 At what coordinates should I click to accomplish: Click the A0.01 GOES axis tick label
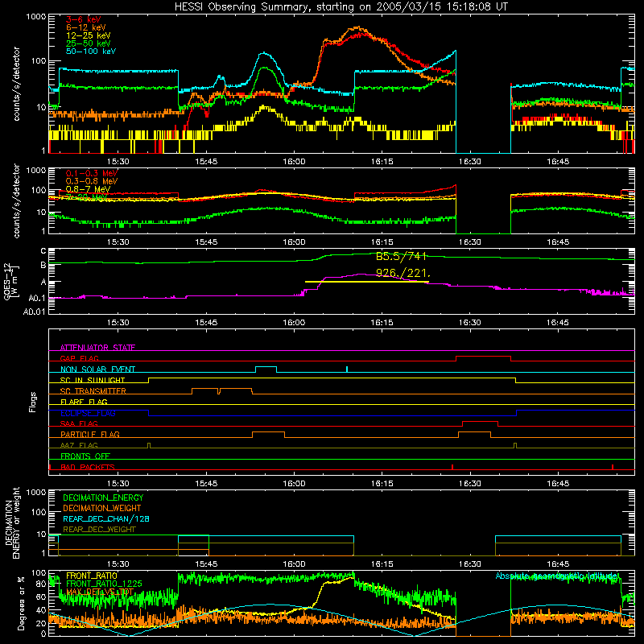click(x=34, y=312)
